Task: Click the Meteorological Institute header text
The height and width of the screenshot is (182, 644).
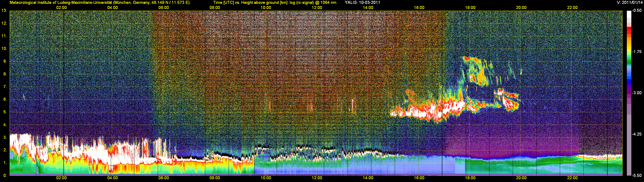Action: tap(100, 3)
